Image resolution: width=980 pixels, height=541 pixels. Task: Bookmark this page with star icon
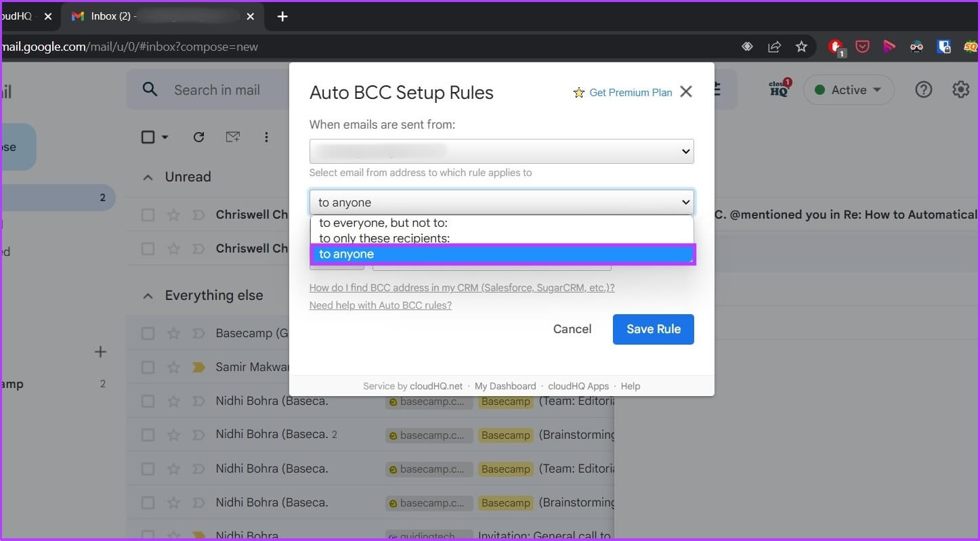[801, 47]
